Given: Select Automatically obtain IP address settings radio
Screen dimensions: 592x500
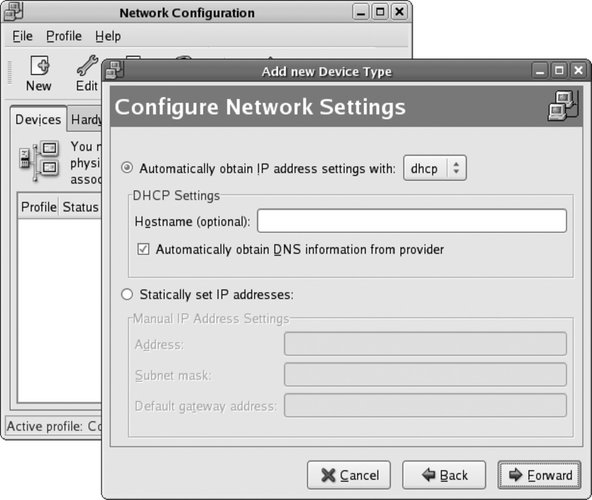Looking at the screenshot, I should click(127, 168).
